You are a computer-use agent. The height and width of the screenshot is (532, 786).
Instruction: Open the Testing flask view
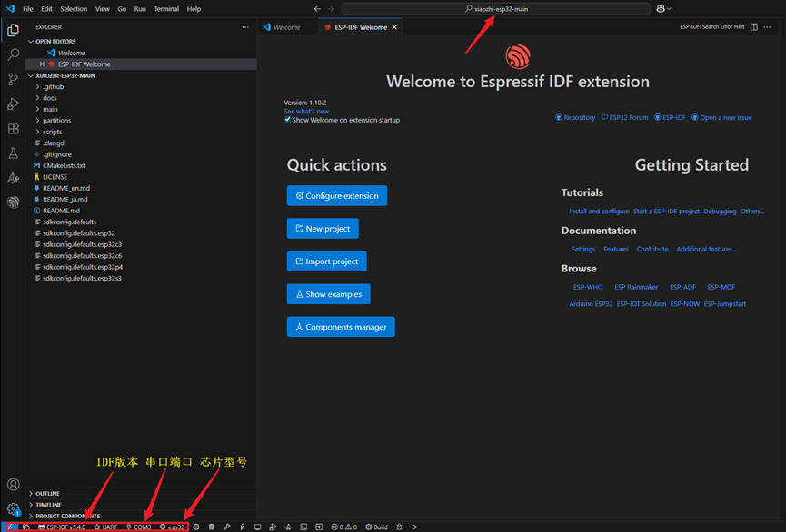tap(13, 153)
